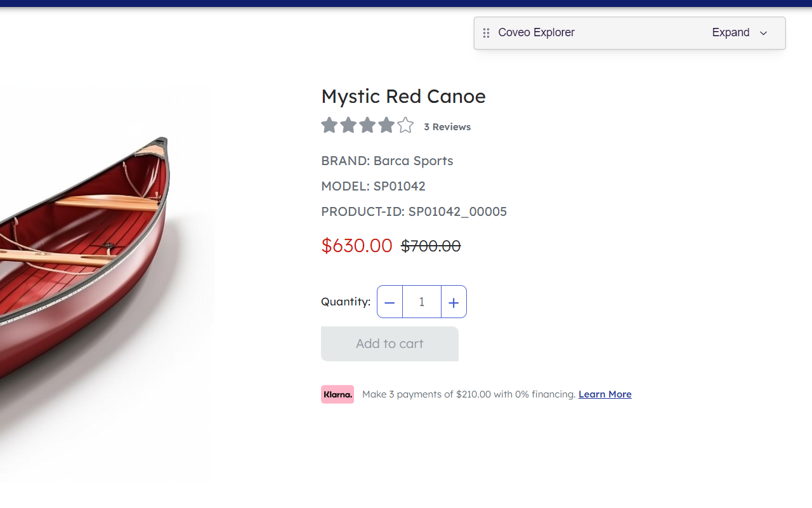Click the Mystic Red Canoe title
Image resolution: width=812 pixels, height=508 pixels.
point(403,97)
